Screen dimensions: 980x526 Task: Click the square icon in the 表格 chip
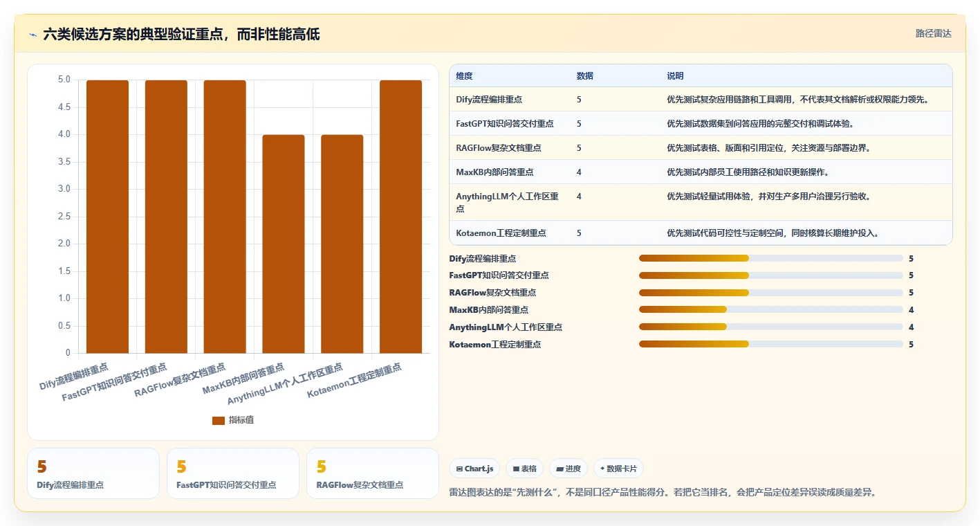[516, 469]
